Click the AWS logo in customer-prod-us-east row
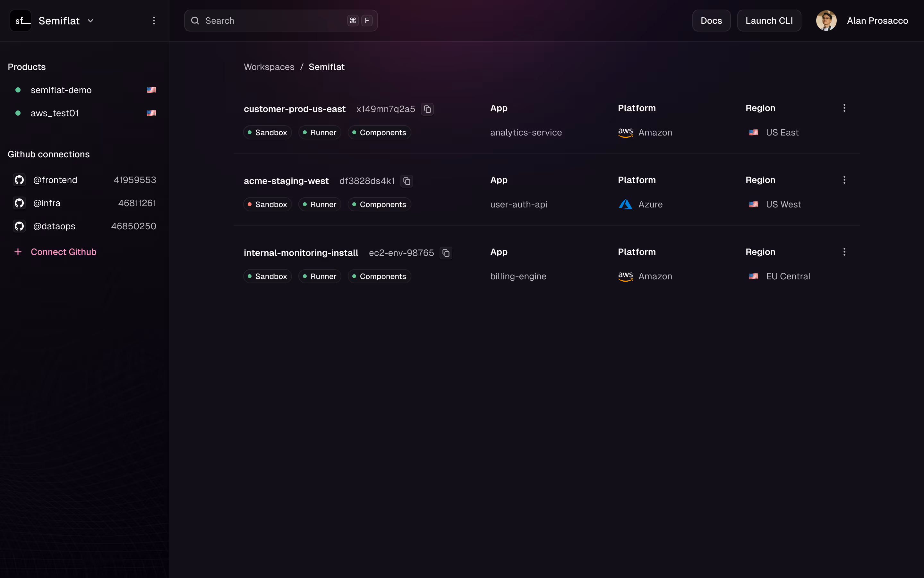The image size is (924, 578). click(x=625, y=133)
